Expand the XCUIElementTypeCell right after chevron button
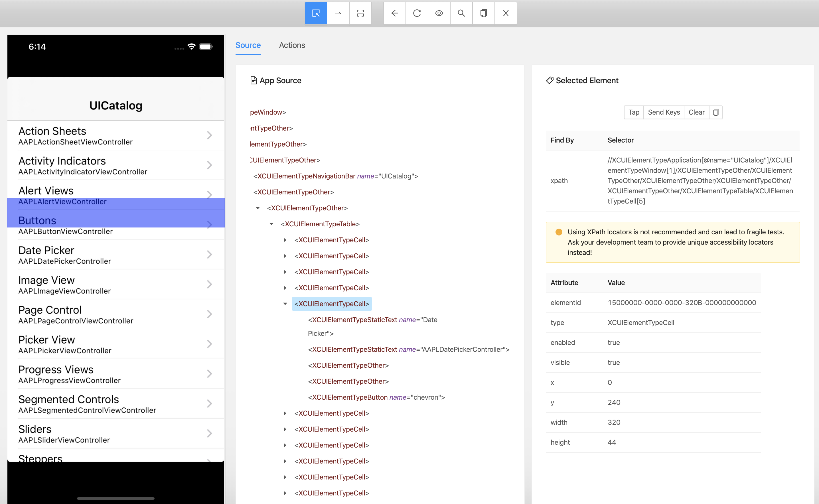 click(x=285, y=413)
